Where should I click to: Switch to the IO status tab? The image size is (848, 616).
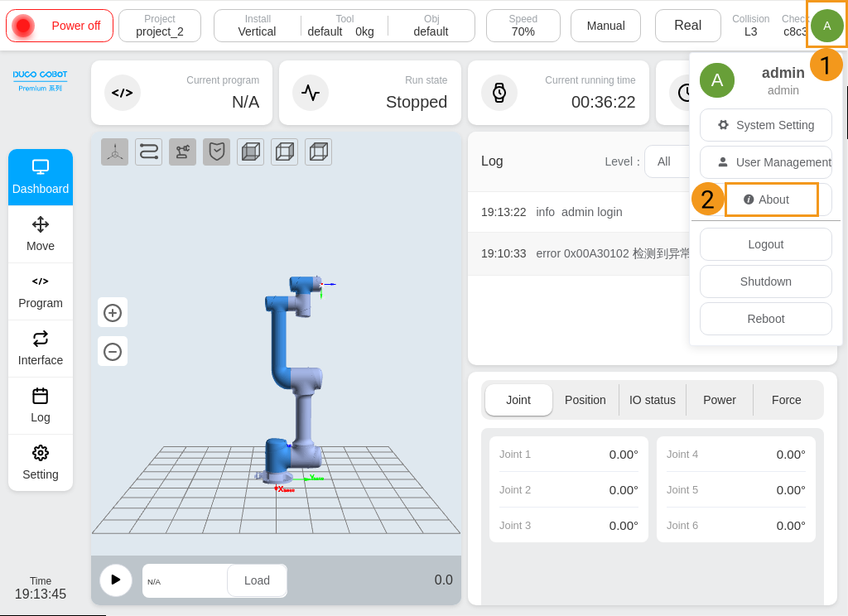(653, 400)
